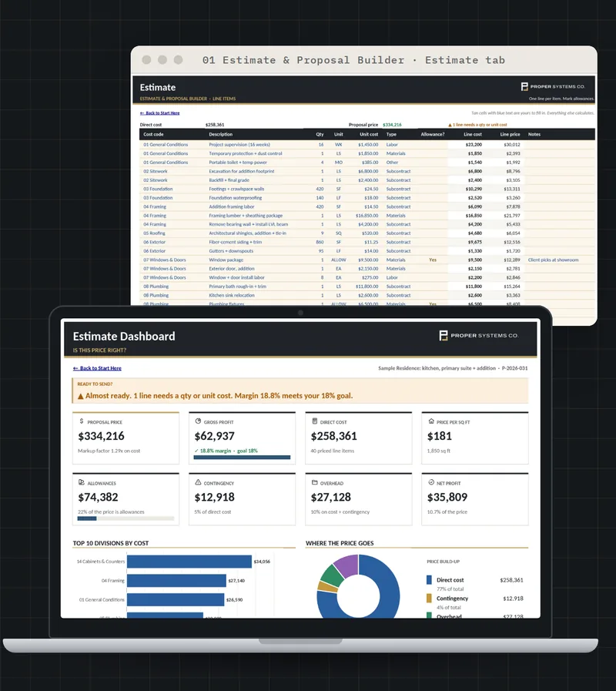Click the pie icon on Gross Profit card
This screenshot has height=691, width=616.
[198, 421]
